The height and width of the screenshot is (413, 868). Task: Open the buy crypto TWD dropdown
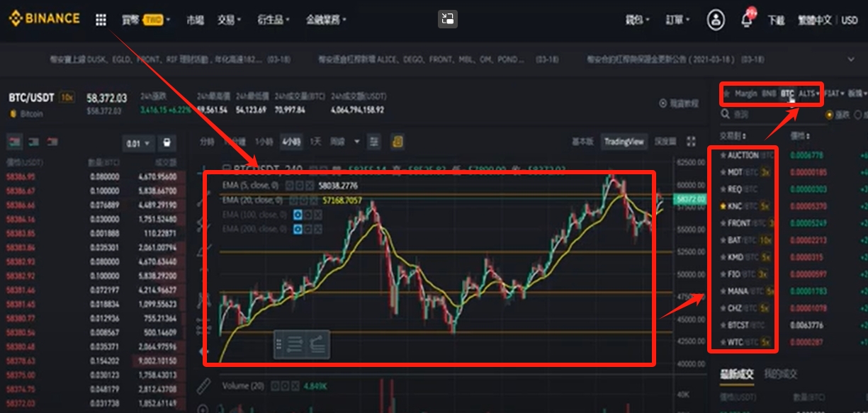[146, 20]
